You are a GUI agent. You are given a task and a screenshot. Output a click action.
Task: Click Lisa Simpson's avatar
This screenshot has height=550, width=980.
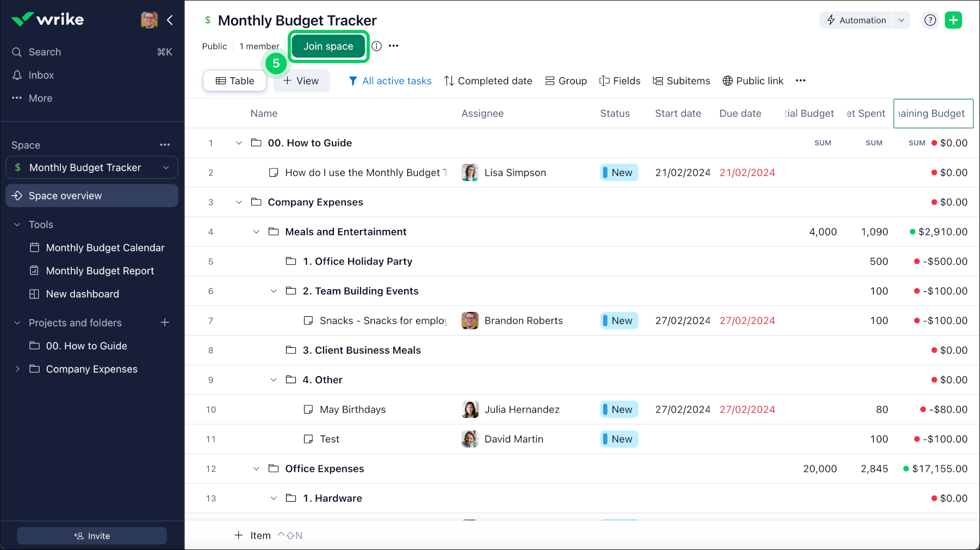pyautogui.click(x=470, y=173)
